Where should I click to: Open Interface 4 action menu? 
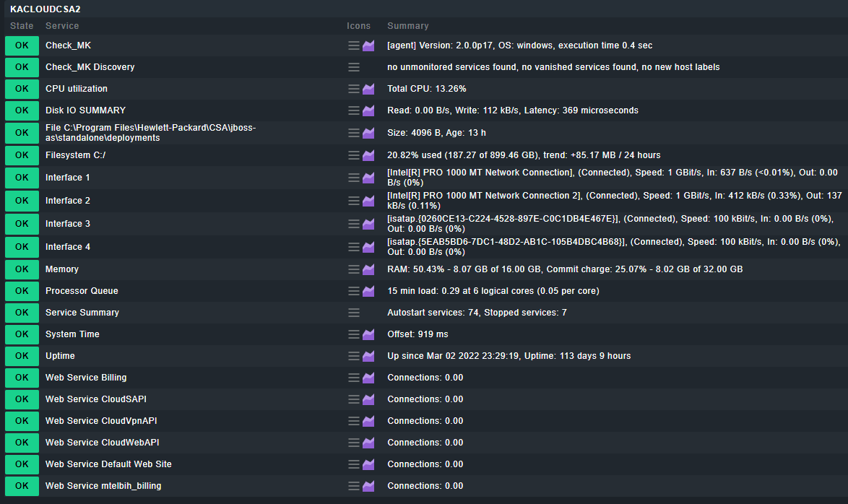[x=354, y=247]
